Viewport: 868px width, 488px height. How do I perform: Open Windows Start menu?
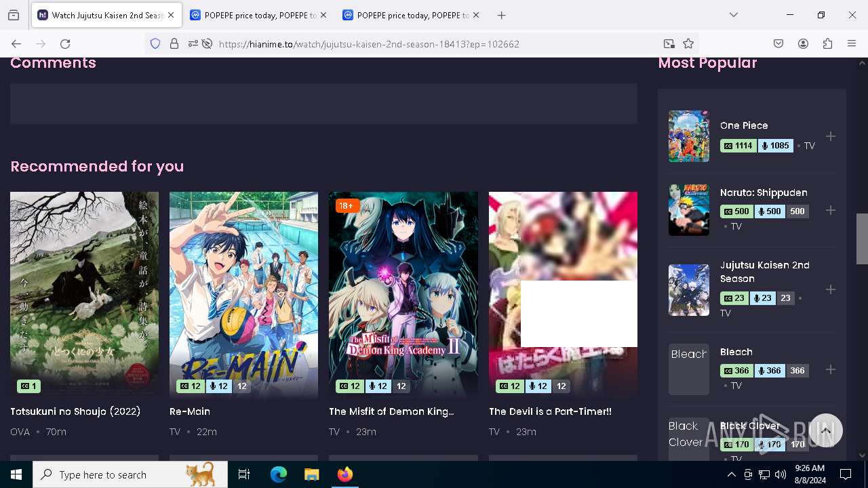[x=16, y=474]
